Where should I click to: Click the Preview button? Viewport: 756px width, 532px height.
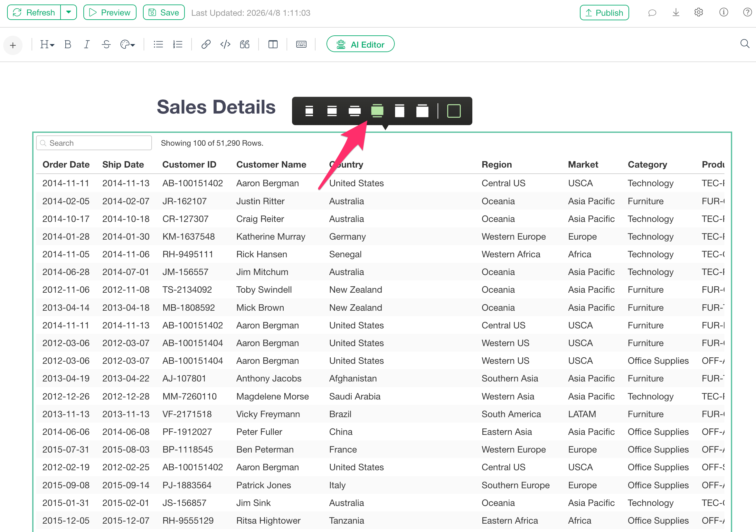[x=110, y=13]
